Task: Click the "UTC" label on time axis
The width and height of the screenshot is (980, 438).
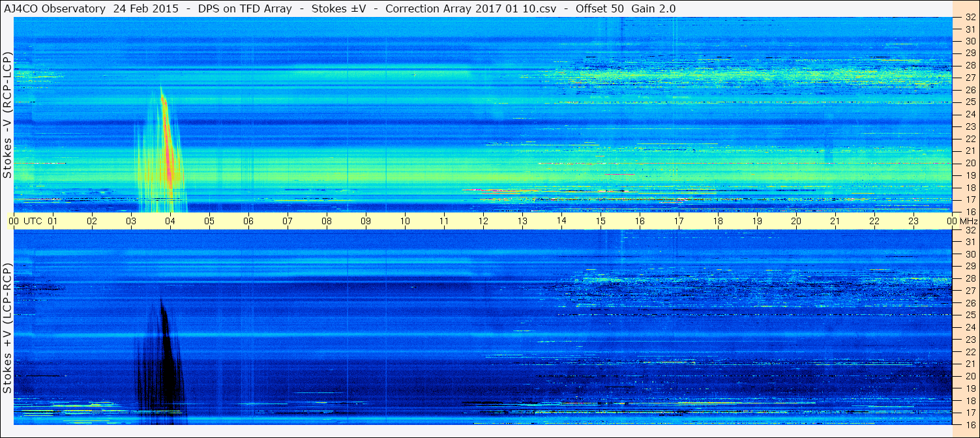Action: coord(33,221)
